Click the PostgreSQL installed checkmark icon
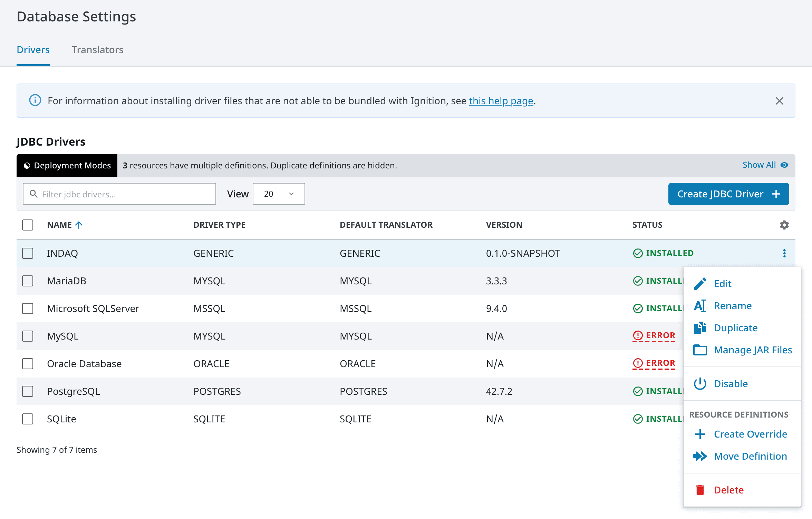The width and height of the screenshot is (812, 519). (638, 391)
